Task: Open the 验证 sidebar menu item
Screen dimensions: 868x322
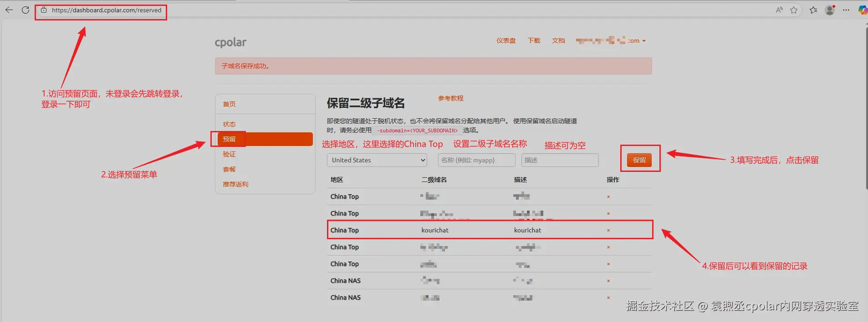Action: click(229, 154)
